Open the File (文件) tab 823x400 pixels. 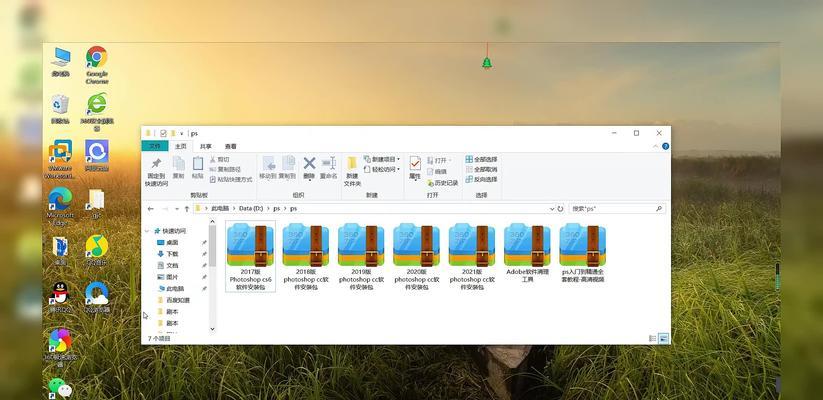click(155, 146)
